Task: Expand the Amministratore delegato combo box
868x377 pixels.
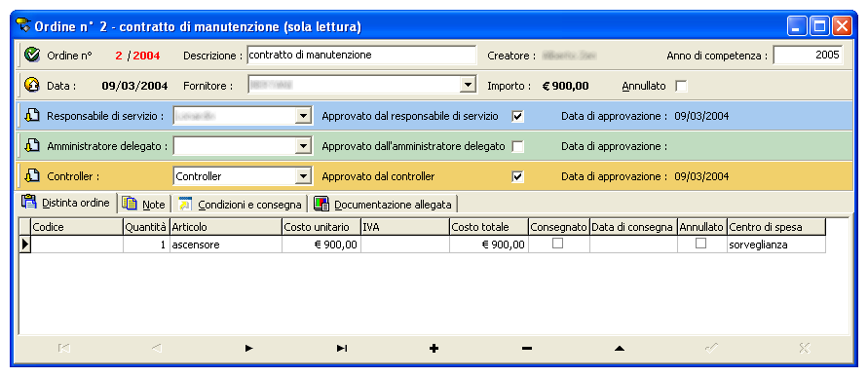Action: pos(303,146)
